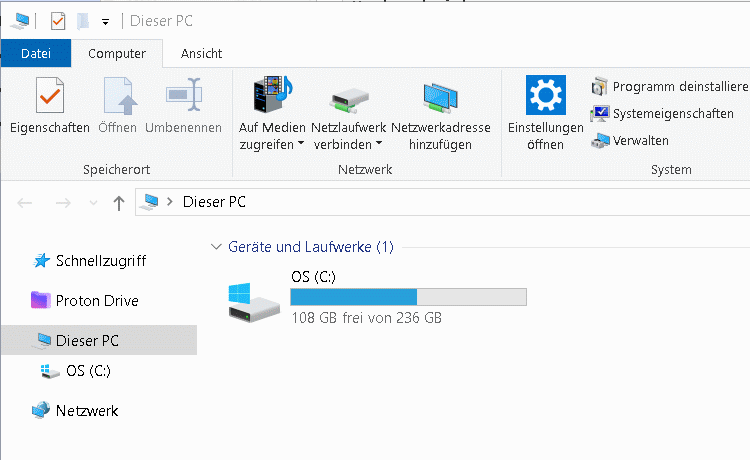Image resolution: width=750 pixels, height=460 pixels.
Task: Click Netzlaufwerk verbinden drive icon
Action: [349, 100]
